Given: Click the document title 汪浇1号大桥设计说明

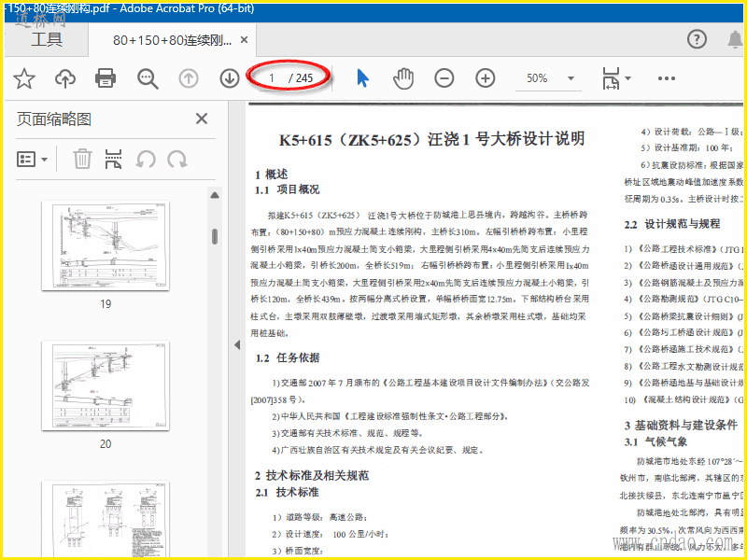Looking at the screenshot, I should click(431, 139).
